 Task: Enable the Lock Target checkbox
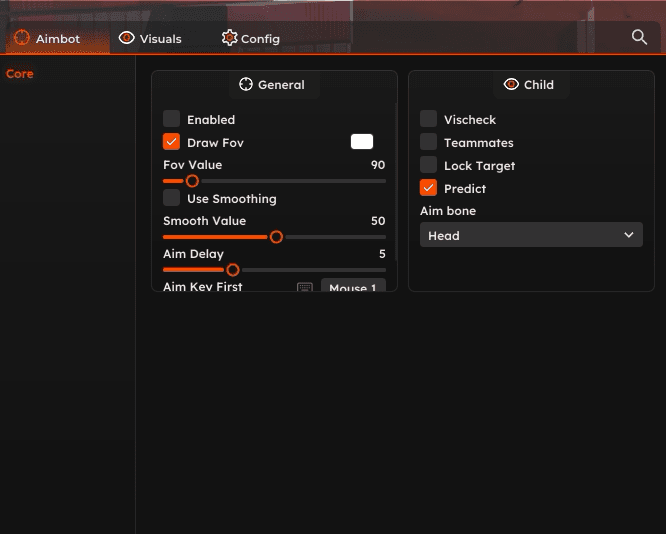tap(428, 165)
